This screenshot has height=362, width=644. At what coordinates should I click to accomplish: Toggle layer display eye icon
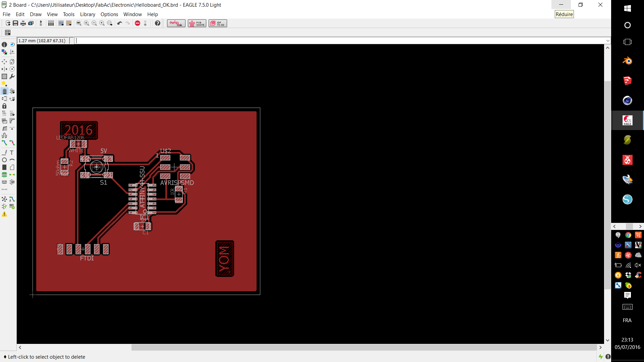coord(12,45)
